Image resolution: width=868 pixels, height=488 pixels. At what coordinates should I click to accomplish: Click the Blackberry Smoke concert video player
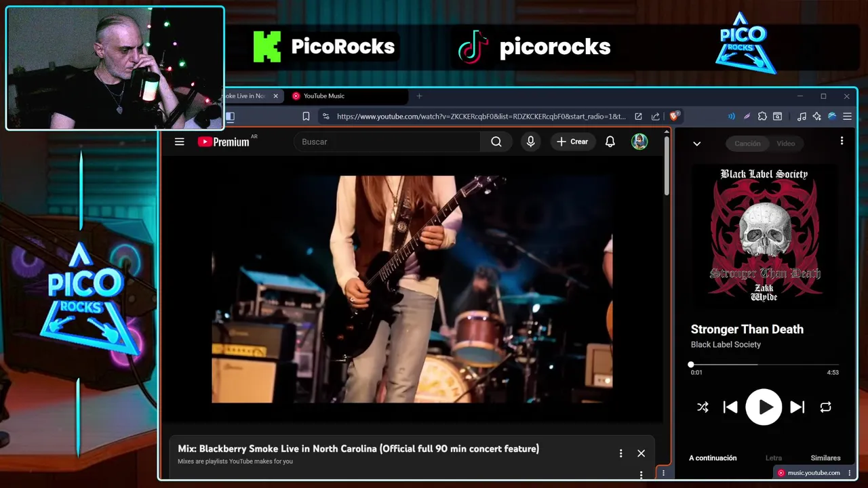point(412,289)
